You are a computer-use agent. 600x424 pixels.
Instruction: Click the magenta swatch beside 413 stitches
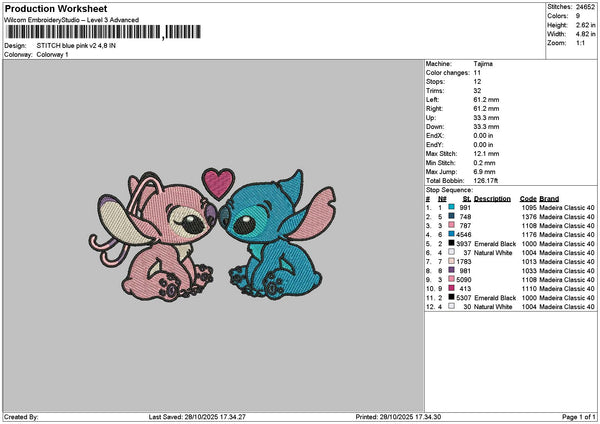452,288
